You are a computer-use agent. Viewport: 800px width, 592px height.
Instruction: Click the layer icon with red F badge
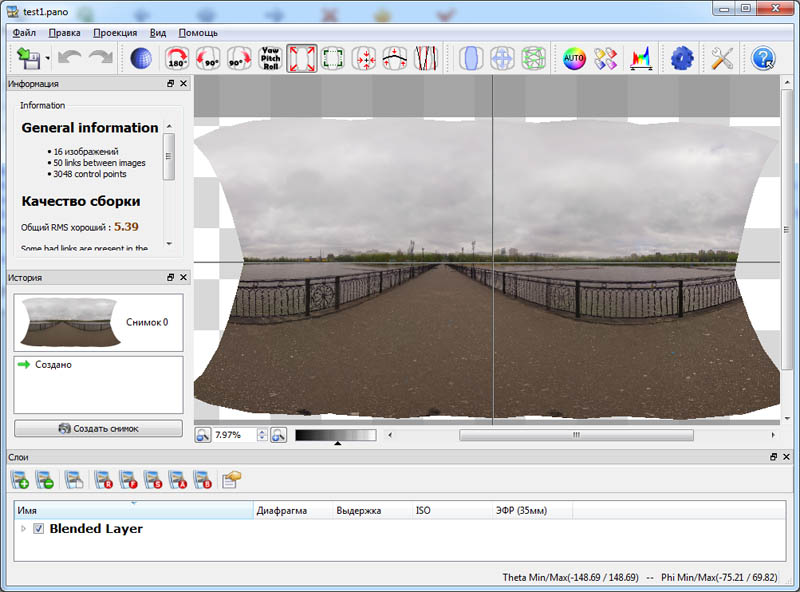(128, 480)
